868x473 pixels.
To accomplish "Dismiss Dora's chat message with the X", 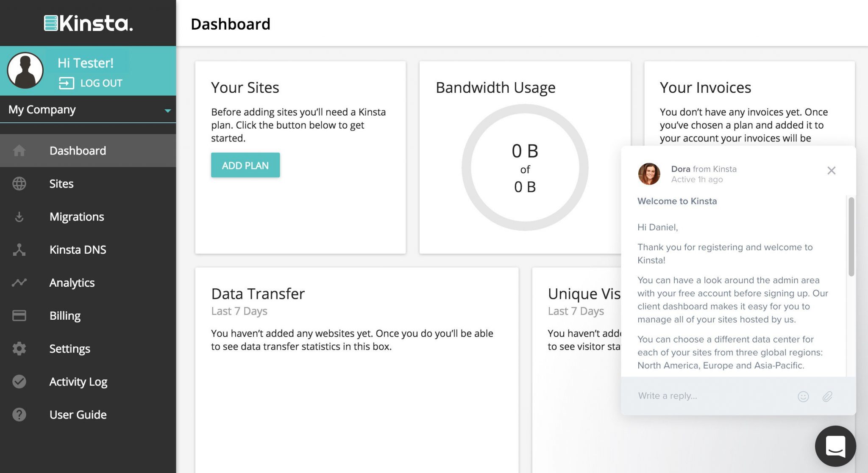I will [x=831, y=170].
